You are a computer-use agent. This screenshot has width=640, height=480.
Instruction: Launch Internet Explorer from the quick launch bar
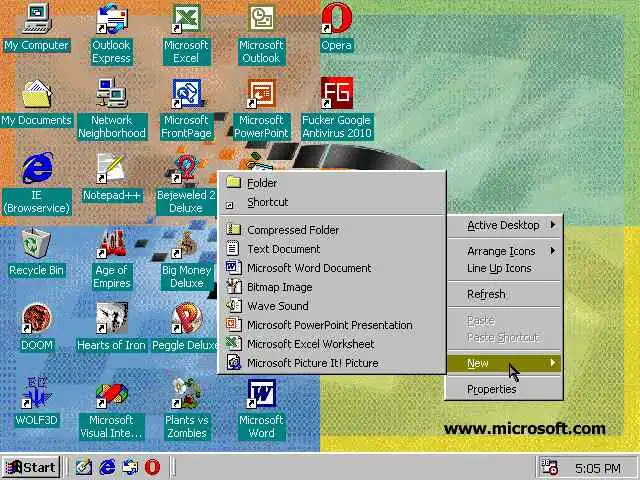point(107,467)
